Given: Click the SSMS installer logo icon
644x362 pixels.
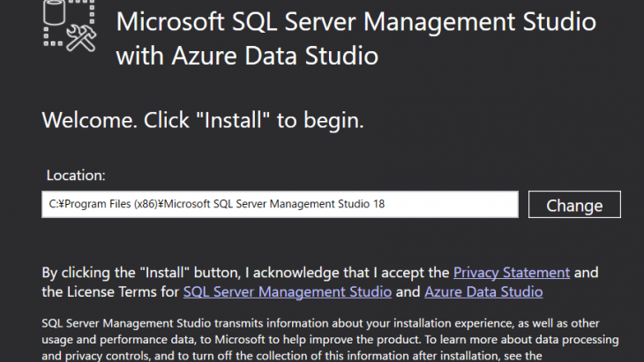Looking at the screenshot, I should (68, 25).
